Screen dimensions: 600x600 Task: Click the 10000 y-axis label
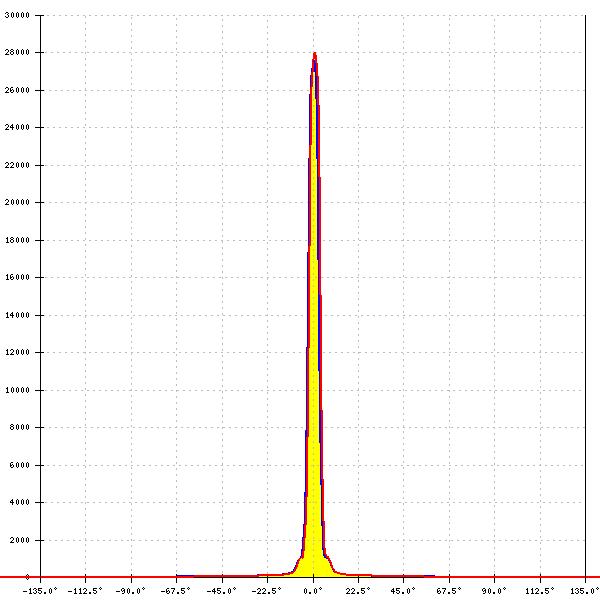coord(17,390)
